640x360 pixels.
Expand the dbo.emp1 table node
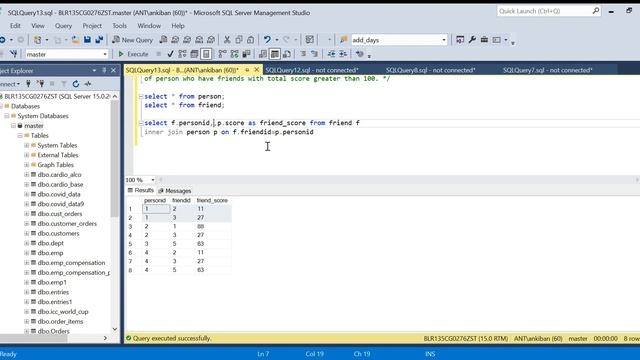coord(27,282)
